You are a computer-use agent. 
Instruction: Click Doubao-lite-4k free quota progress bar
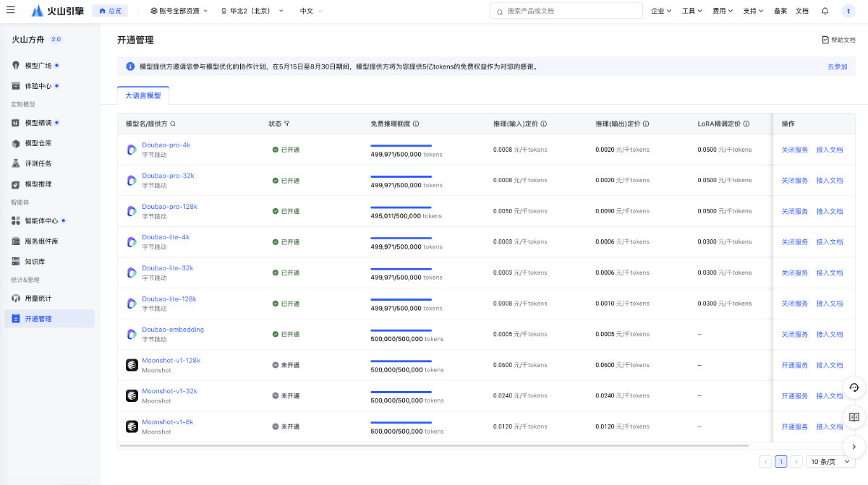tap(401, 238)
